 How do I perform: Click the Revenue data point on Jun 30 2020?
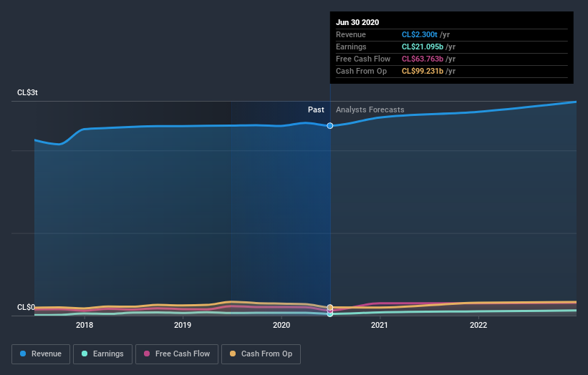330,126
